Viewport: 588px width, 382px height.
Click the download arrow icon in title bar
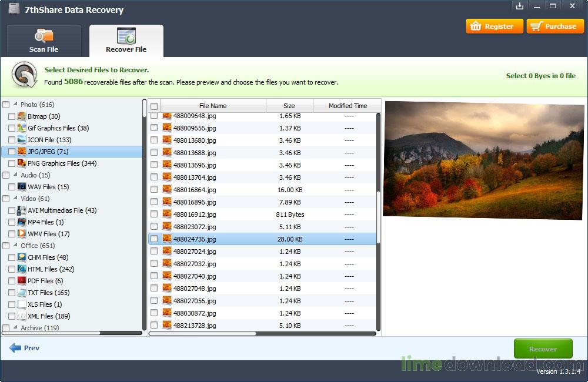[x=519, y=6]
